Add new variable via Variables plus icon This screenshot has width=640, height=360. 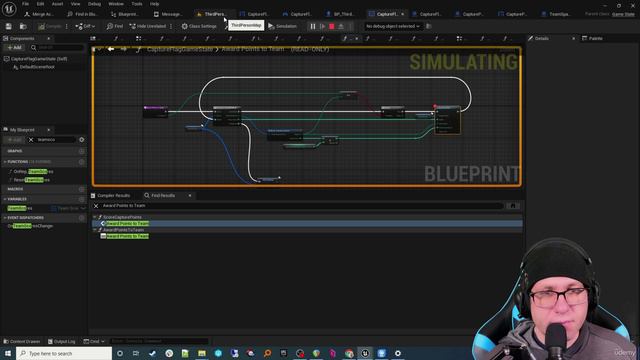click(x=82, y=199)
